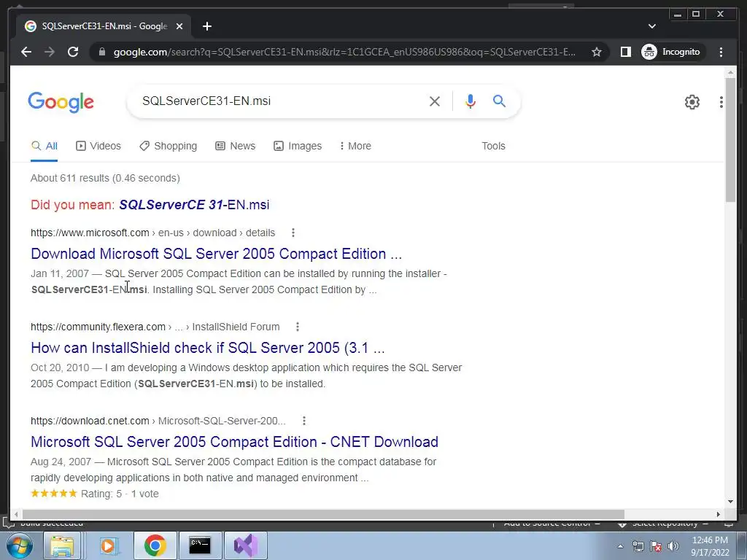Open the Microsoft SQL Server 2005 download result
The image size is (747, 560).
[x=216, y=254]
